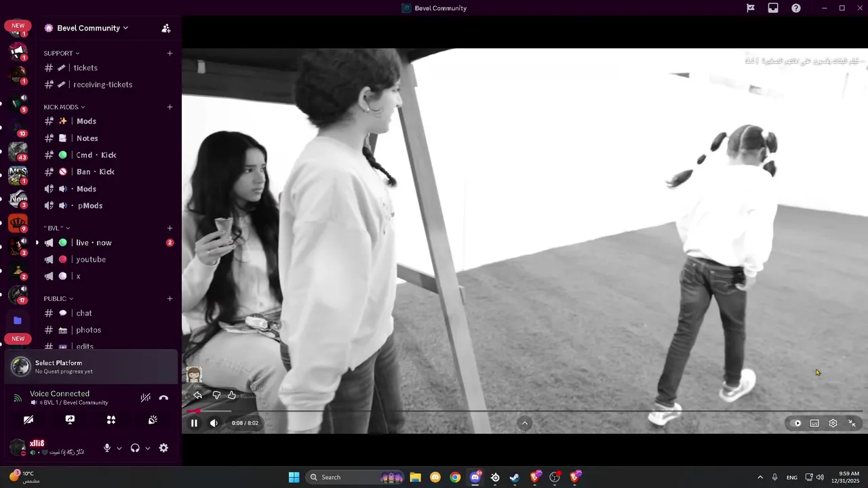
Task: Open headphones output options chevron
Action: [x=147, y=448]
